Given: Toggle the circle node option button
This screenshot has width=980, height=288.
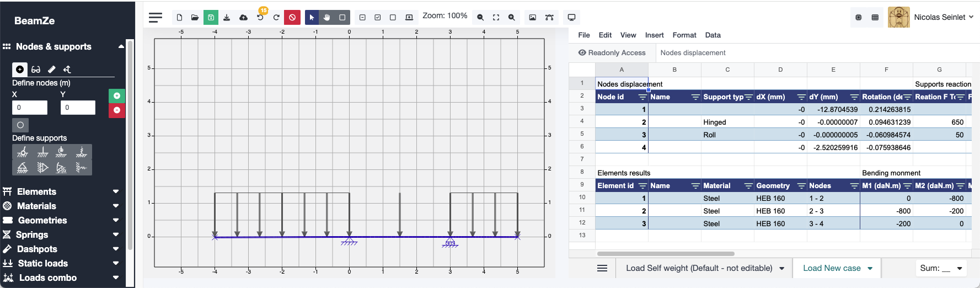Looking at the screenshot, I should [20, 125].
